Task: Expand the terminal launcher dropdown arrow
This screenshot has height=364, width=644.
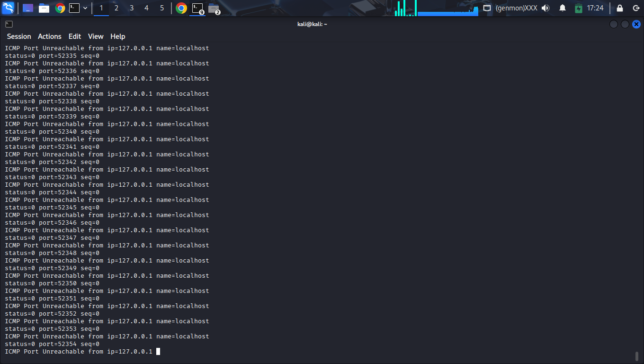Action: click(85, 8)
